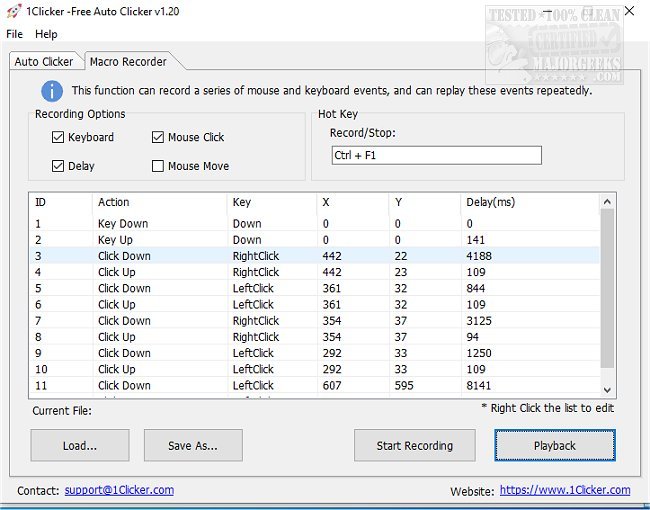Screen dimensions: 650x510
Task: Select the Macro Recorder tab
Action: (x=128, y=62)
